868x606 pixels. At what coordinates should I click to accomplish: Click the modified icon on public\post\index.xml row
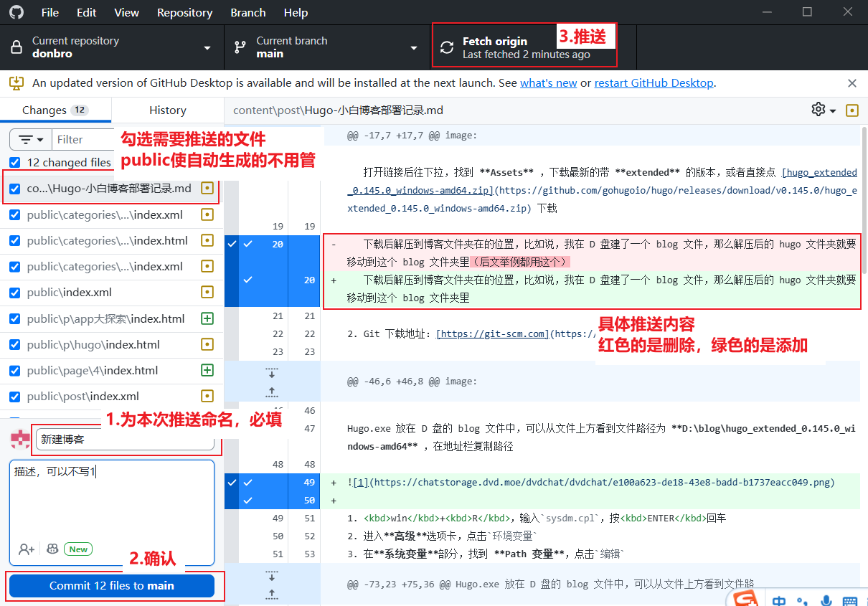pyautogui.click(x=207, y=396)
